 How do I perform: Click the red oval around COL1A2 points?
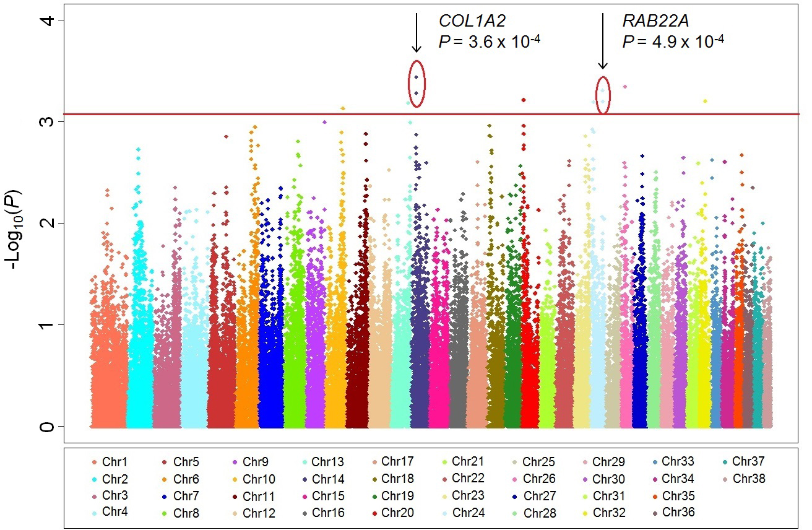click(417, 84)
